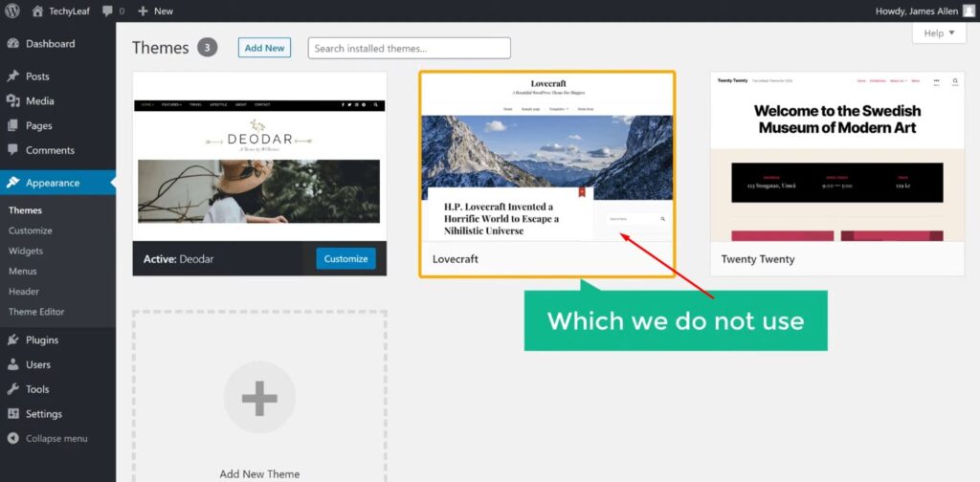Click the Settings sliders icon

point(12,413)
